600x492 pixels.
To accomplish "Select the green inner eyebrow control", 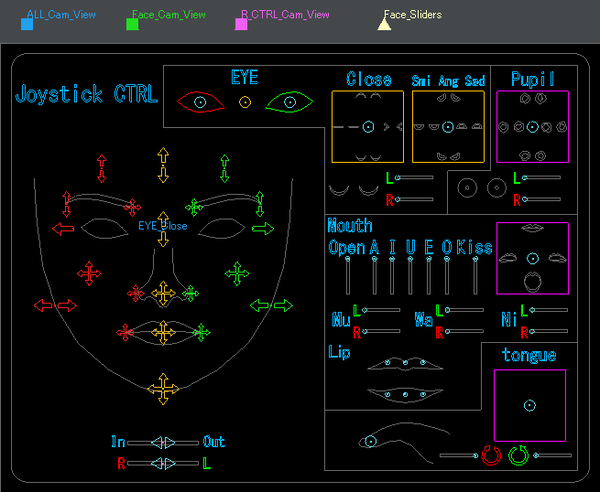I will (194, 207).
